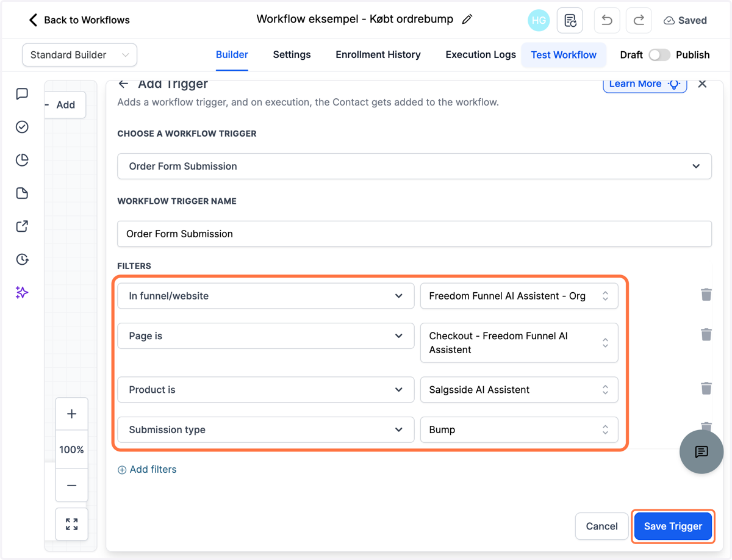Open the checkmark circle sidebar icon
Image resolution: width=732 pixels, height=560 pixels.
coord(22,127)
